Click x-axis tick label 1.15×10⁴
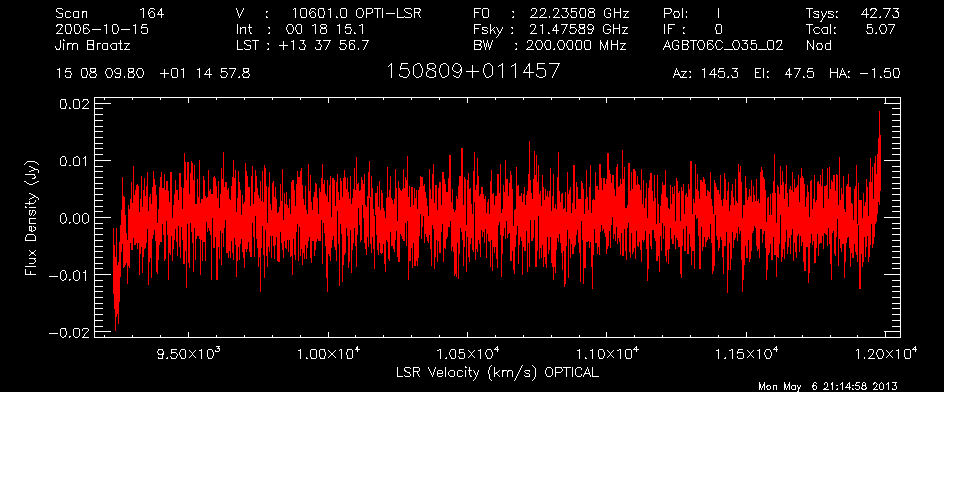Image resolution: width=962 pixels, height=490 pixels. click(746, 353)
